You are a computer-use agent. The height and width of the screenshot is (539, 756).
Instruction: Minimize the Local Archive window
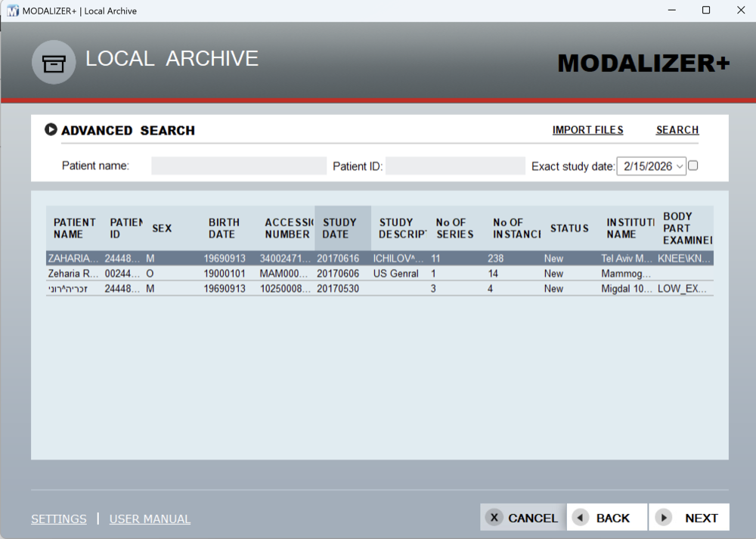point(671,10)
